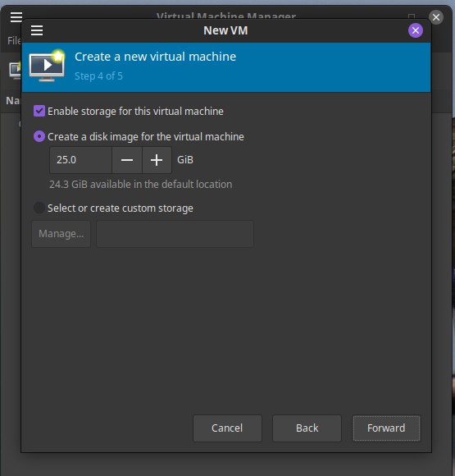Viewport: 455px width, 476px height.
Task: Open the New VM dialog hamburger menu
Action: (x=37, y=30)
